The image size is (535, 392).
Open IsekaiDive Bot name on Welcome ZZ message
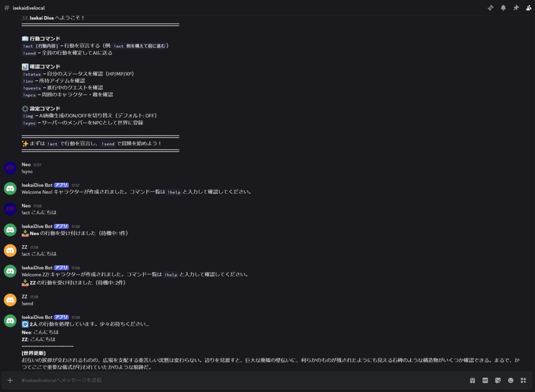coord(37,268)
